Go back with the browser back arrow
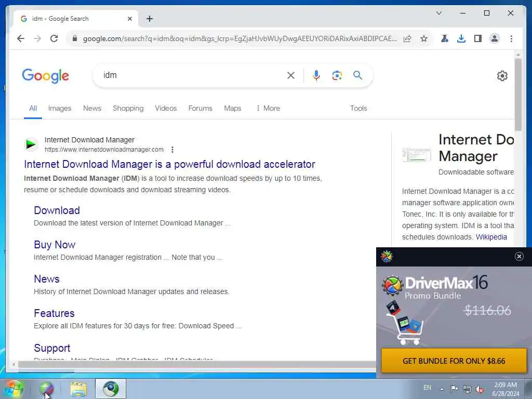 pyautogui.click(x=21, y=38)
